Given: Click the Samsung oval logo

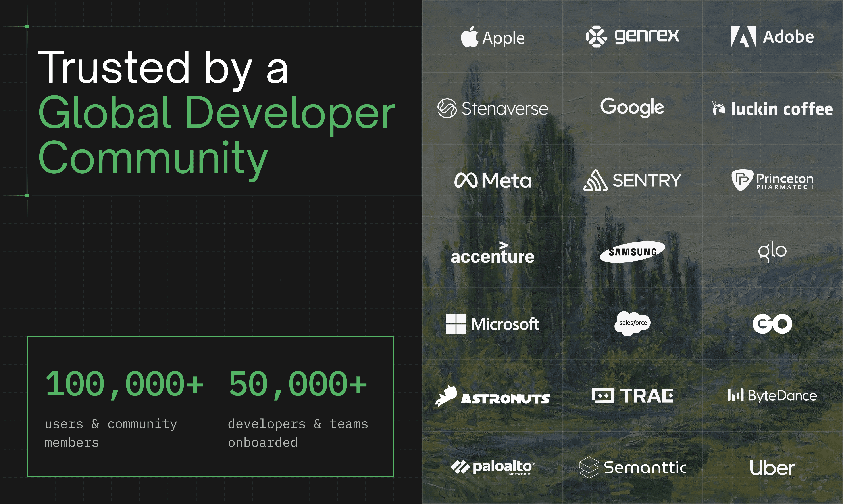Looking at the screenshot, I should pos(632,252).
